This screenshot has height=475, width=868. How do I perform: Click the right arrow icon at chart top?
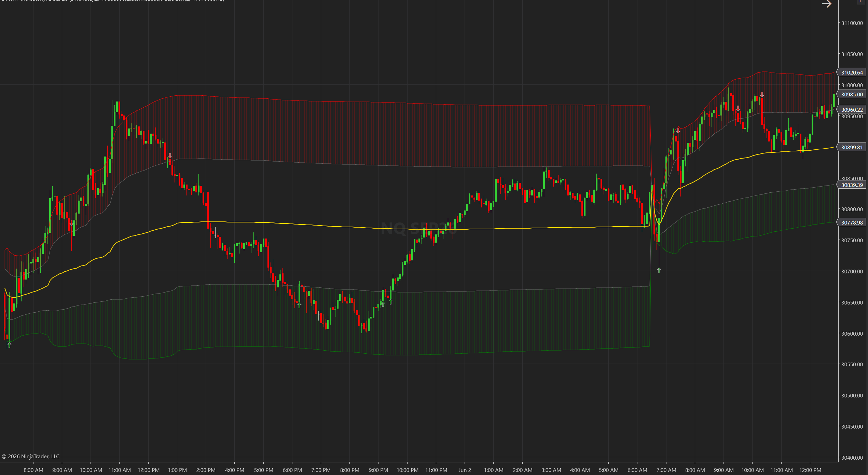pyautogui.click(x=826, y=4)
